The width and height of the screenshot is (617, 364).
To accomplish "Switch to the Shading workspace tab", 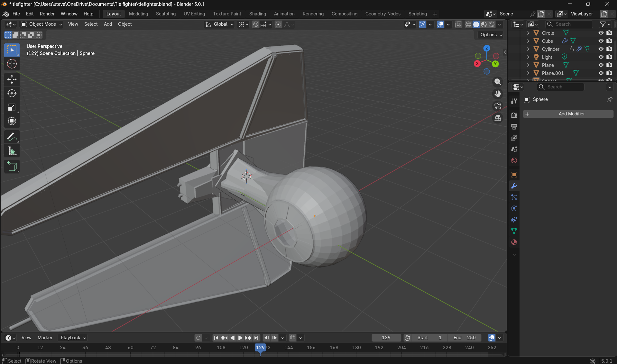I will coord(257,14).
